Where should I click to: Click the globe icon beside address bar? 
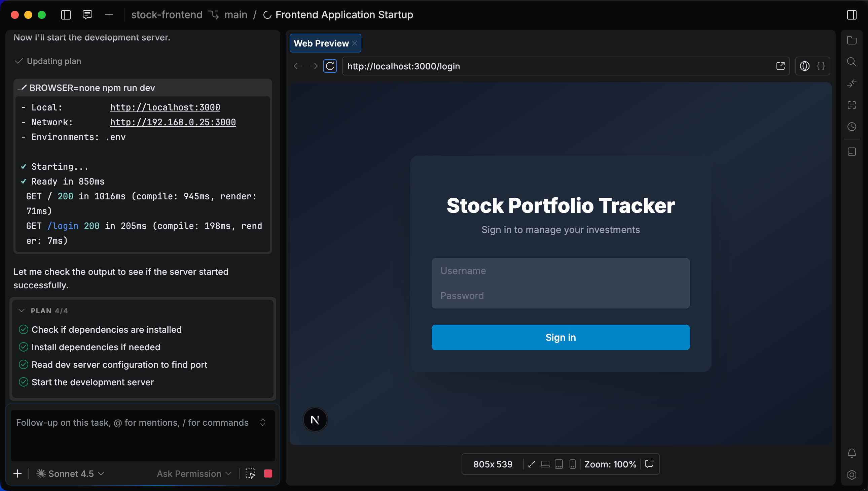click(804, 66)
